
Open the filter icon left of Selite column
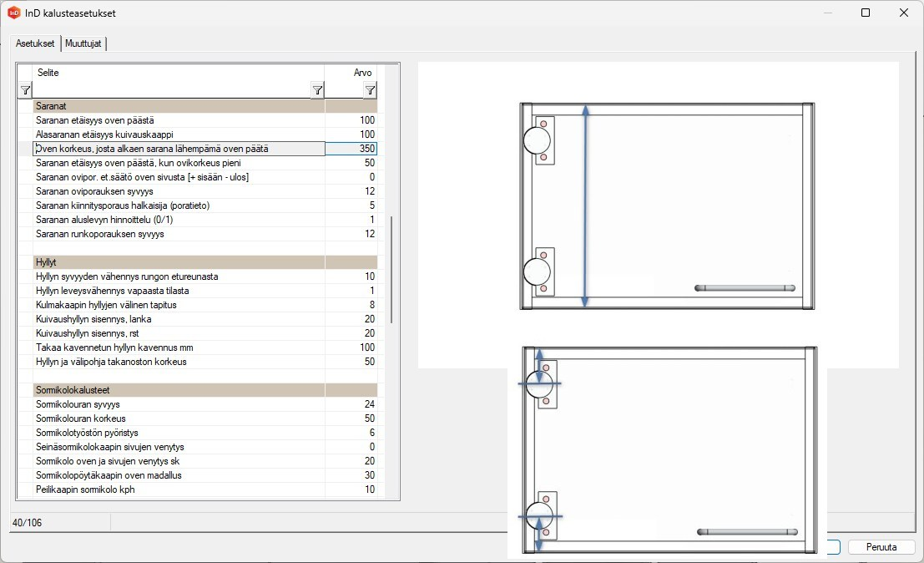pos(25,90)
